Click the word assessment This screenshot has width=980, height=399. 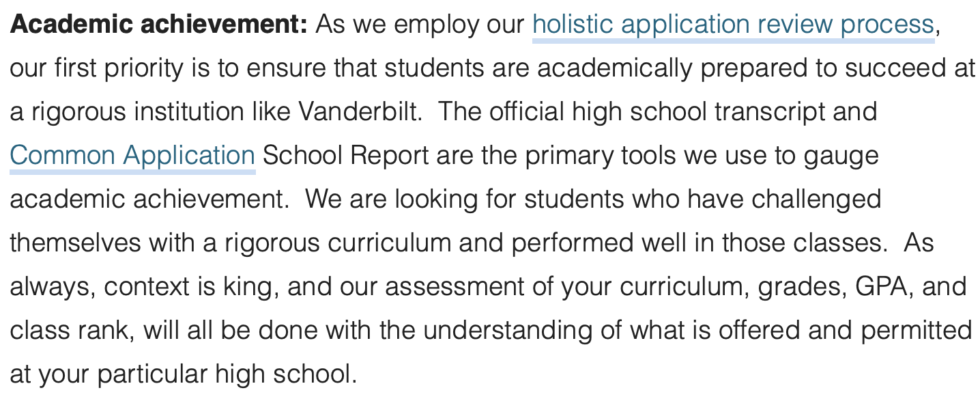click(x=455, y=288)
